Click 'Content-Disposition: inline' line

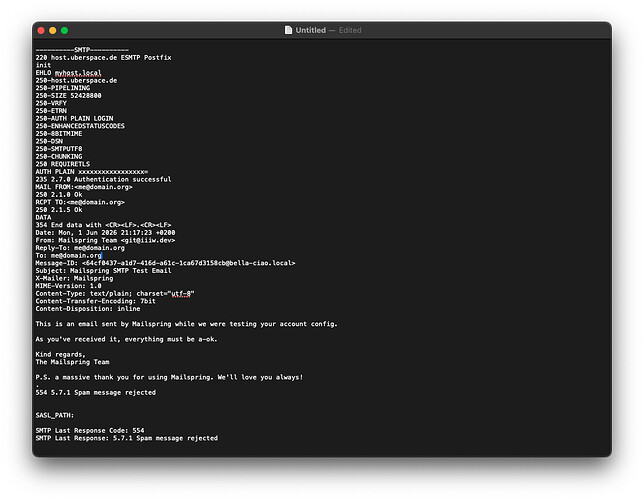[88, 309]
